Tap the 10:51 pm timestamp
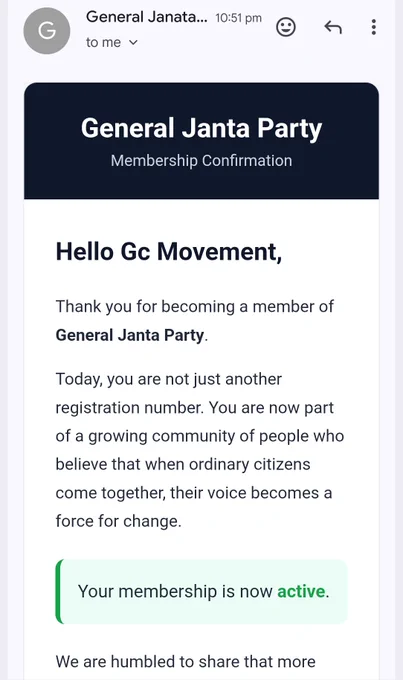The image size is (403, 680). pyautogui.click(x=239, y=18)
